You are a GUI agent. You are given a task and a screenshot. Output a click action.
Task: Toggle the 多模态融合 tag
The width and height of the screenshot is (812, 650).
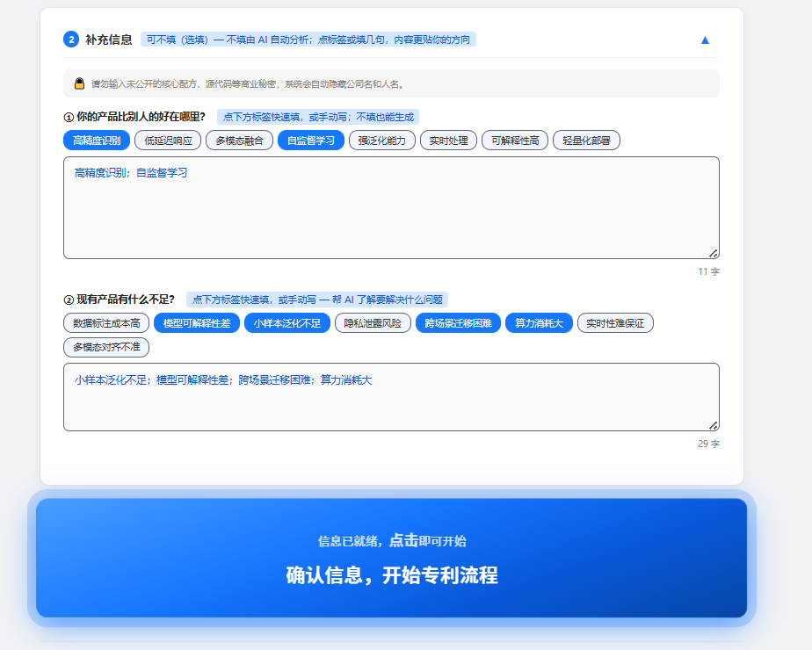(x=239, y=141)
